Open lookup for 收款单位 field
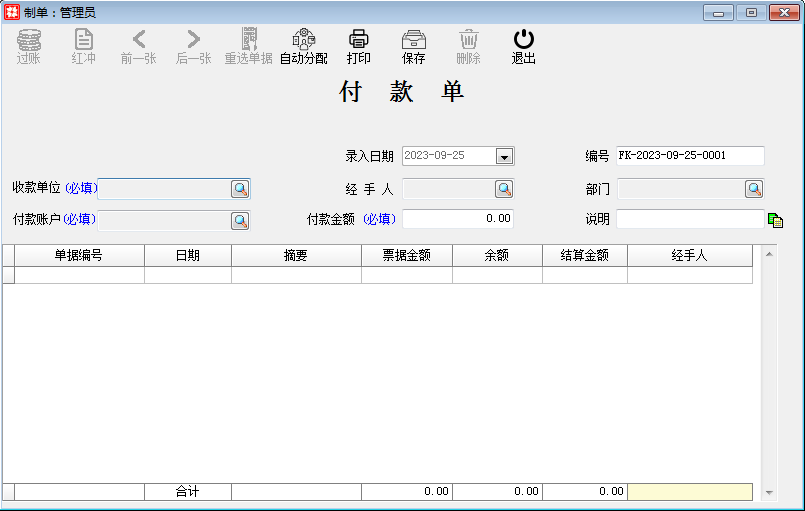Image resolution: width=805 pixels, height=511 pixels. pos(240,188)
